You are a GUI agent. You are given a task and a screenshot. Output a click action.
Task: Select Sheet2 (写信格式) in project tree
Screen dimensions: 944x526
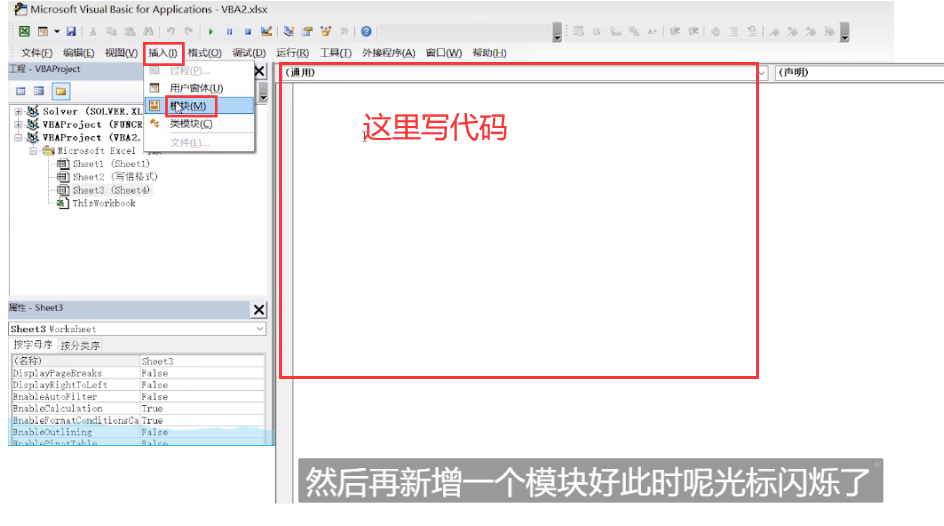point(114,177)
